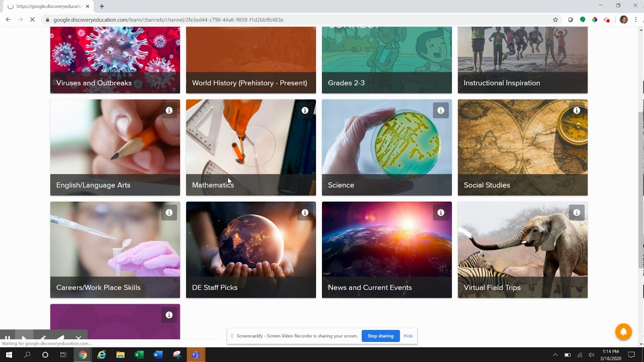Open the Screencastify extension icon

pyautogui.click(x=607, y=20)
